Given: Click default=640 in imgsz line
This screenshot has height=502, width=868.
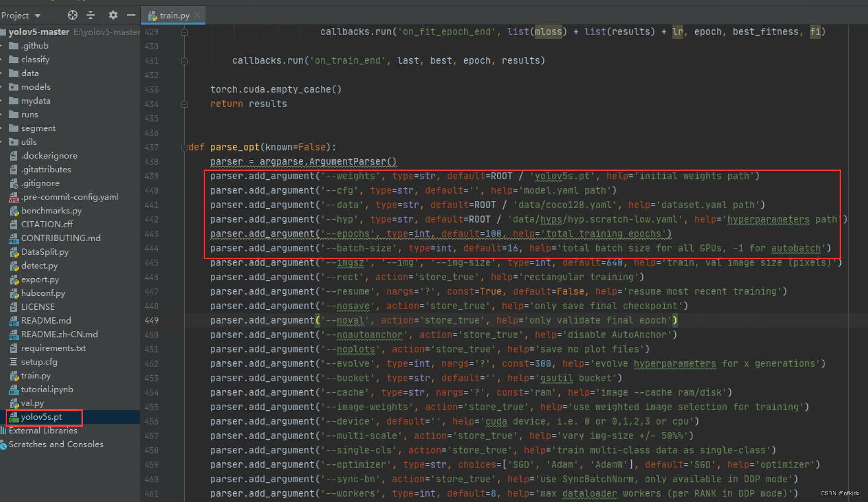Looking at the screenshot, I should pyautogui.click(x=593, y=263).
